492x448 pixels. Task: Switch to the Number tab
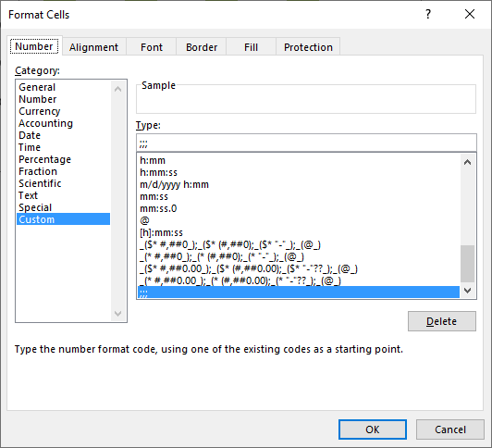34,46
